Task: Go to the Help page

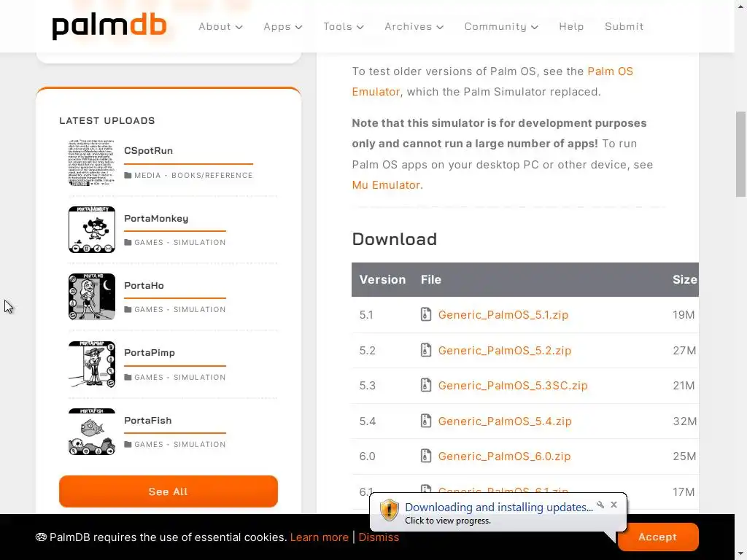Action: pyautogui.click(x=571, y=27)
